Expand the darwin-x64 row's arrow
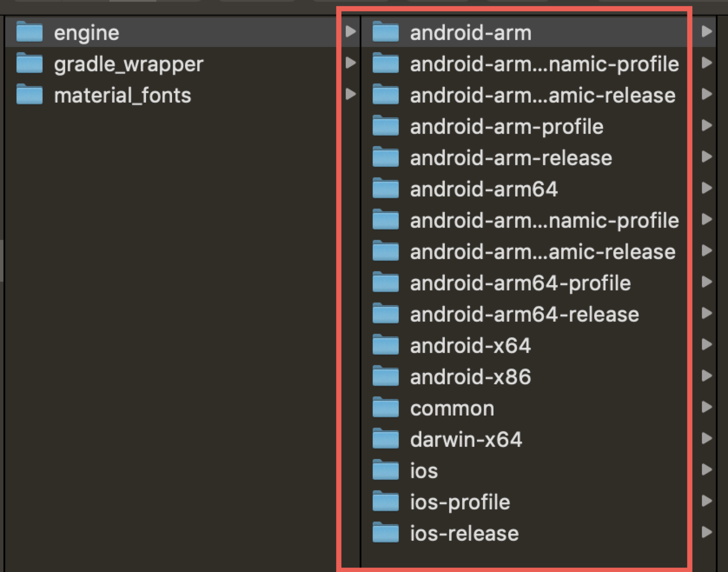 (707, 438)
